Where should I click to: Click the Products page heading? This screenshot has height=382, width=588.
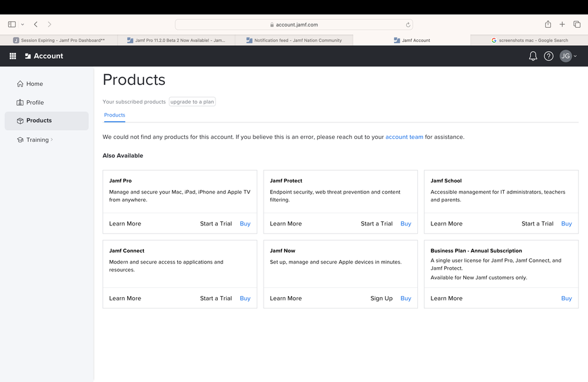[x=134, y=80]
